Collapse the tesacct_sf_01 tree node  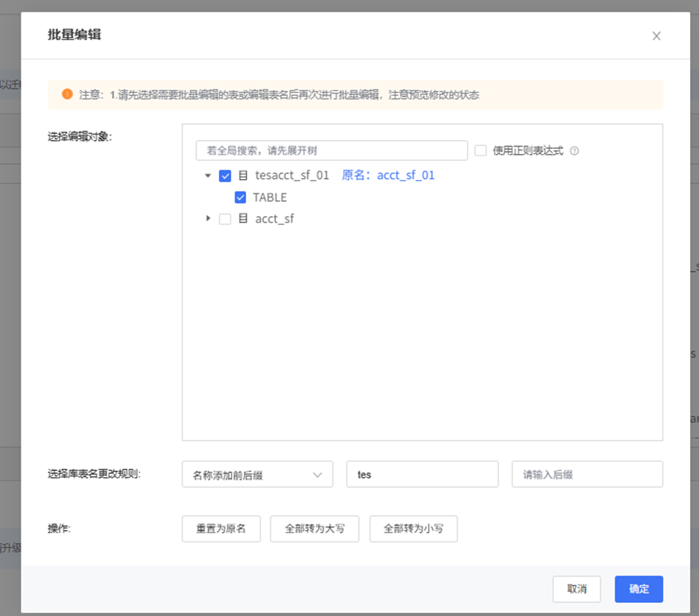point(208,176)
